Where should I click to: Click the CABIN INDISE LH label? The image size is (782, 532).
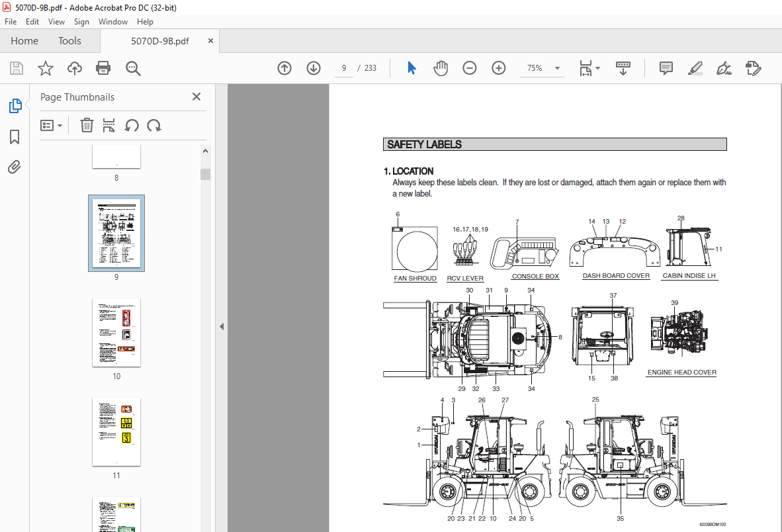click(x=689, y=276)
